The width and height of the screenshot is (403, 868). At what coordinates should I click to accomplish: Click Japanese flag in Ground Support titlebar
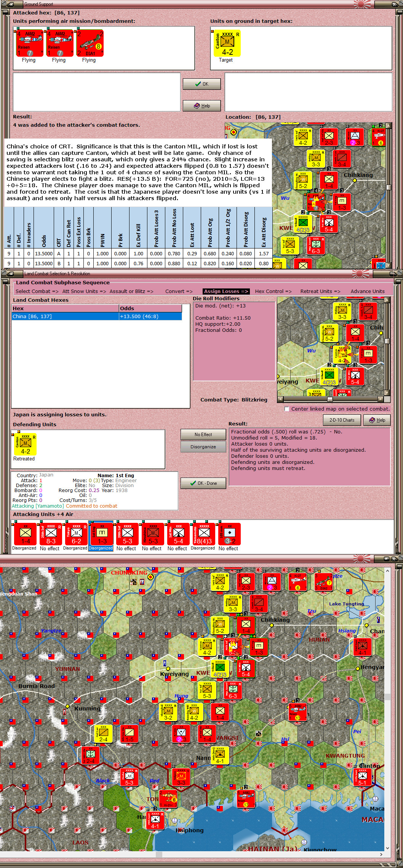(361, 4)
